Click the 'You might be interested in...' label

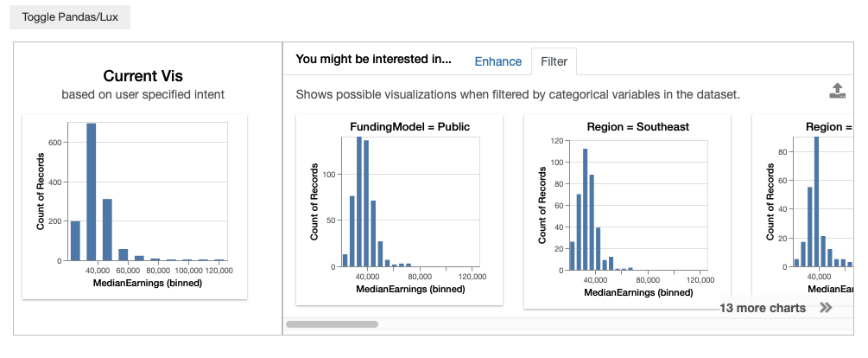[373, 60]
